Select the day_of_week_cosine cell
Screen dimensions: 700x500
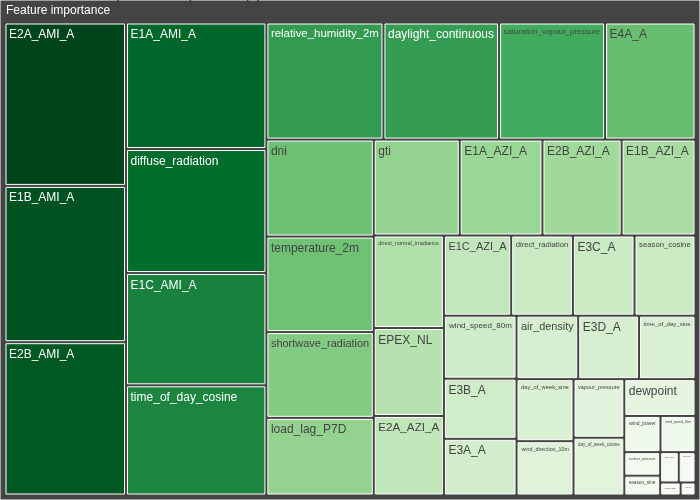pyautogui.click(x=599, y=467)
